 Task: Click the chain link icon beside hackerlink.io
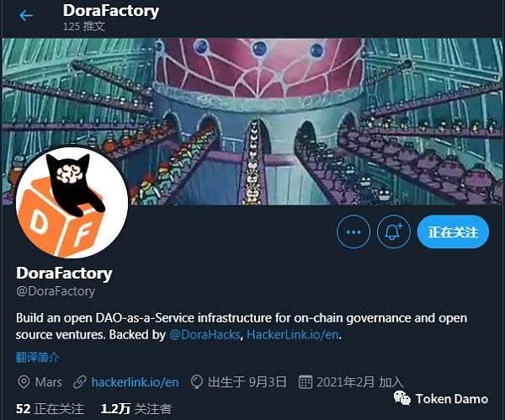pos(80,382)
